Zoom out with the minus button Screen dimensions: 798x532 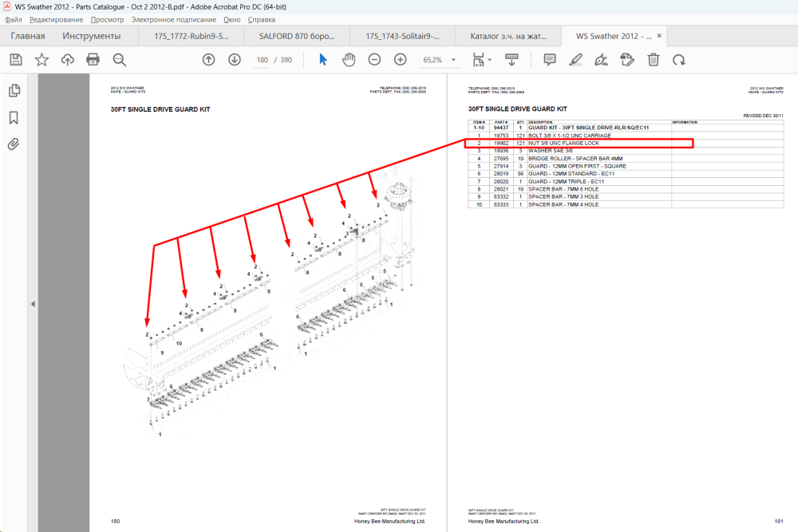[374, 60]
